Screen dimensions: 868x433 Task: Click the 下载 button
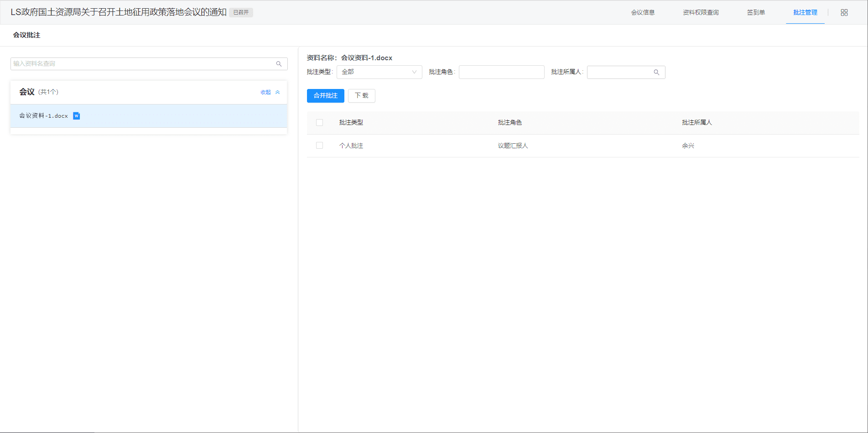tap(362, 96)
